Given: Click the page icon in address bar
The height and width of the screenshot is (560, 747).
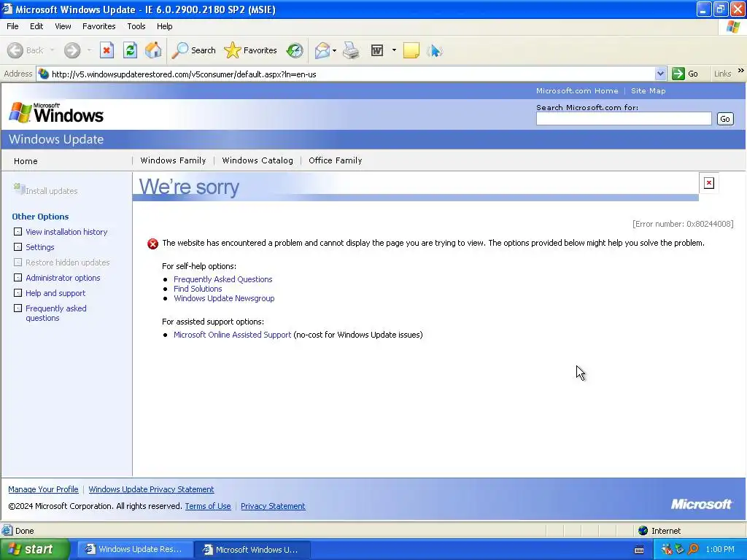Looking at the screenshot, I should click(44, 74).
